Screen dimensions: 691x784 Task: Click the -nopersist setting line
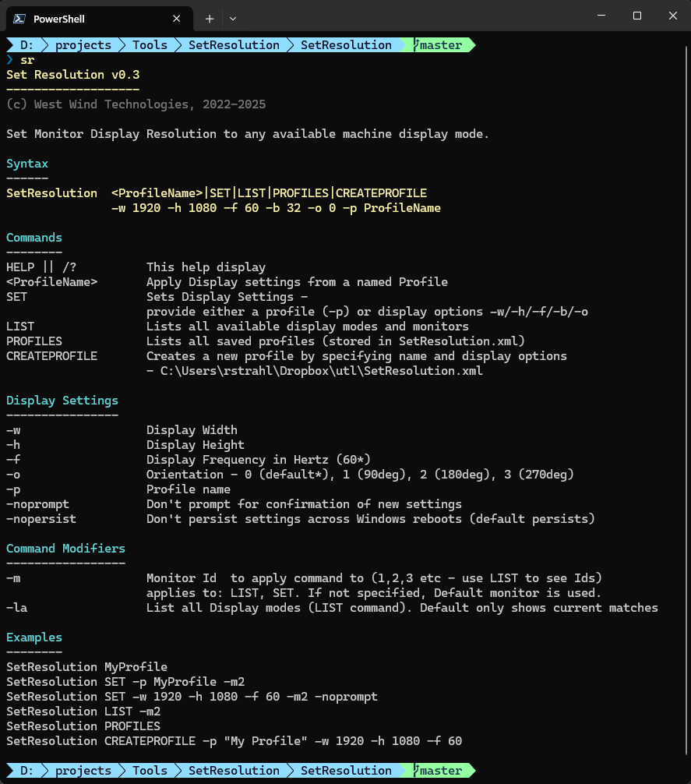point(41,518)
